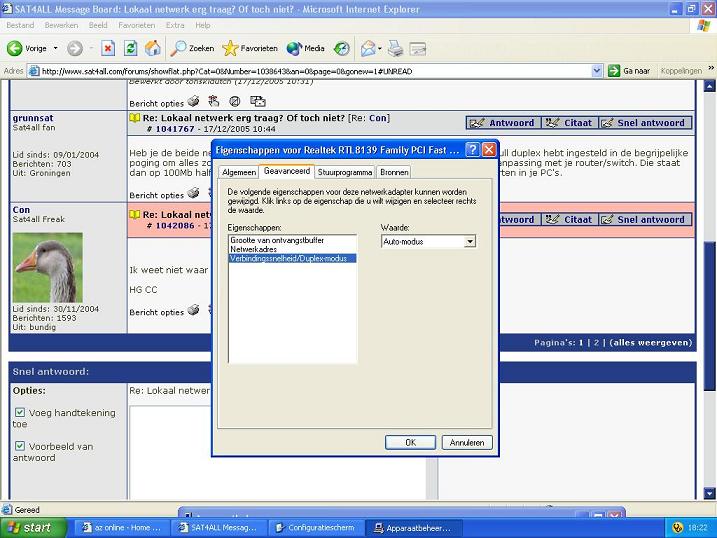This screenshot has width=717, height=538.
Task: Open Zoeken search toolbar button
Action: 192,48
